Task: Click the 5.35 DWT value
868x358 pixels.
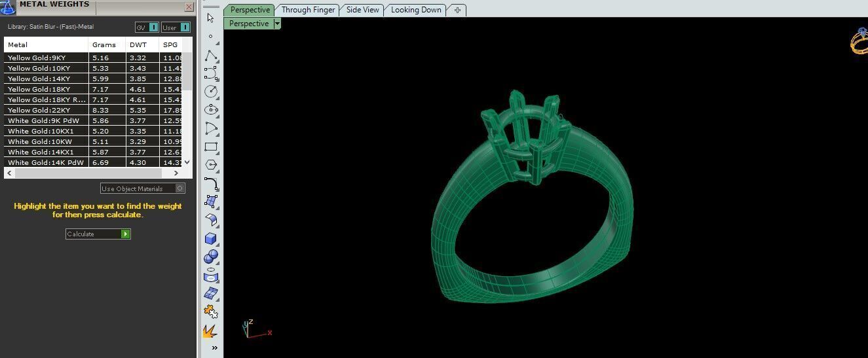Action: pyautogui.click(x=137, y=110)
